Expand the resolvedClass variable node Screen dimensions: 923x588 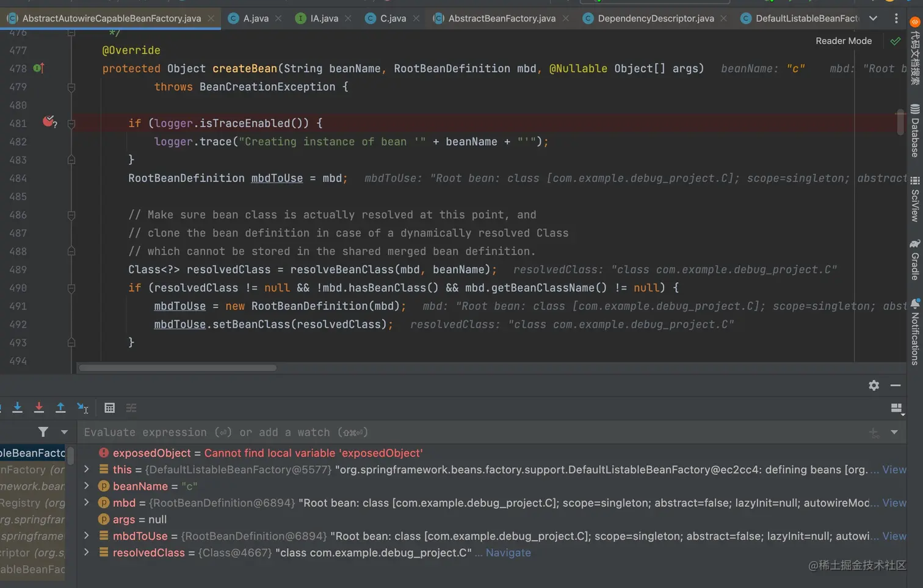[87, 552]
